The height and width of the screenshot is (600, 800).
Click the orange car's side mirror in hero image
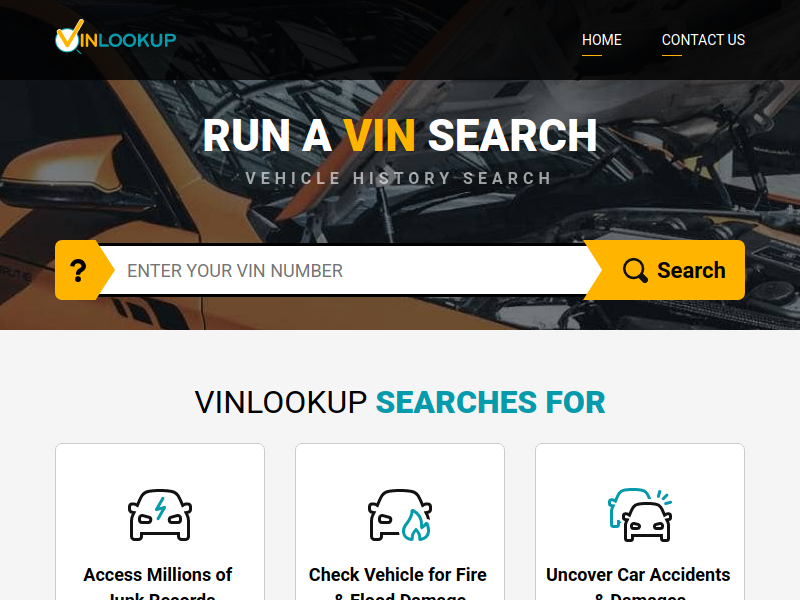(64, 171)
